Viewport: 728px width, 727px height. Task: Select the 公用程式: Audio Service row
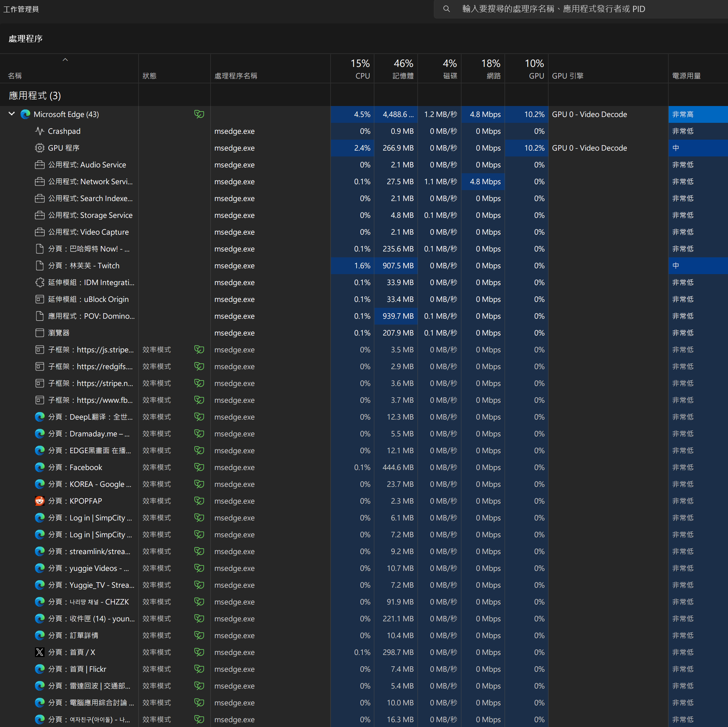[364, 165]
